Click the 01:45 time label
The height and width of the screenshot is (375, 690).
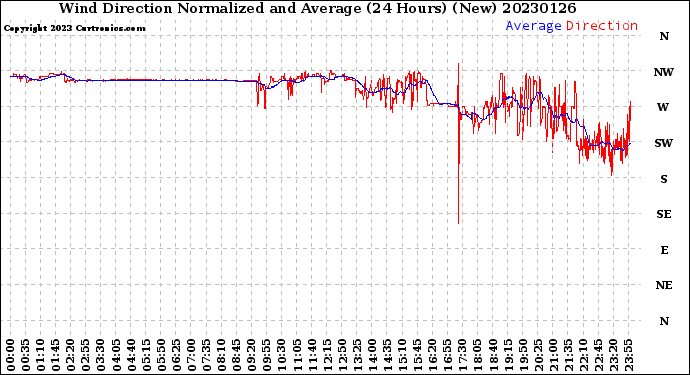[x=55, y=355]
